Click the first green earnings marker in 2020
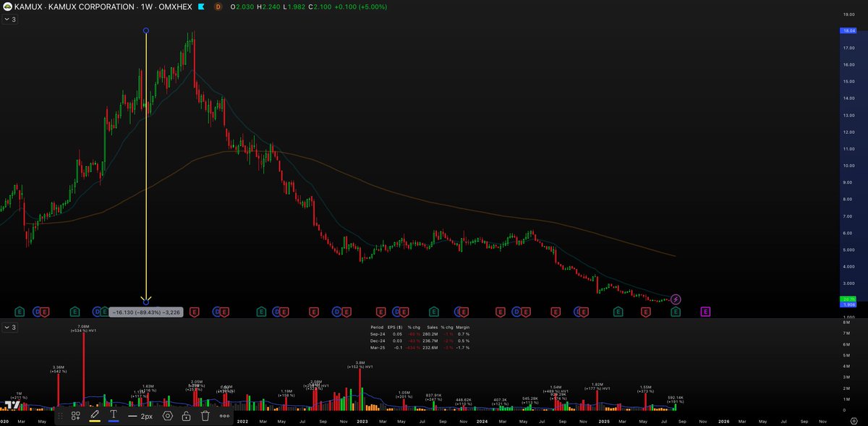 [x=19, y=312]
